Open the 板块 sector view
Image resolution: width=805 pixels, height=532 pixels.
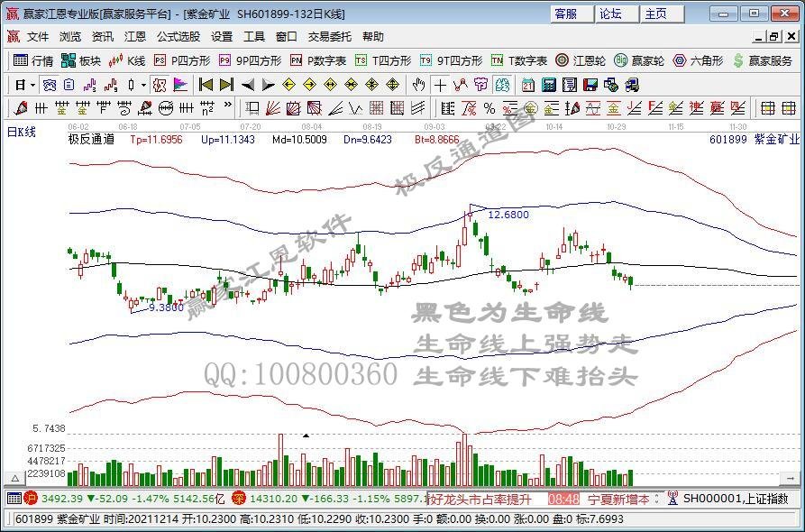tap(81, 61)
